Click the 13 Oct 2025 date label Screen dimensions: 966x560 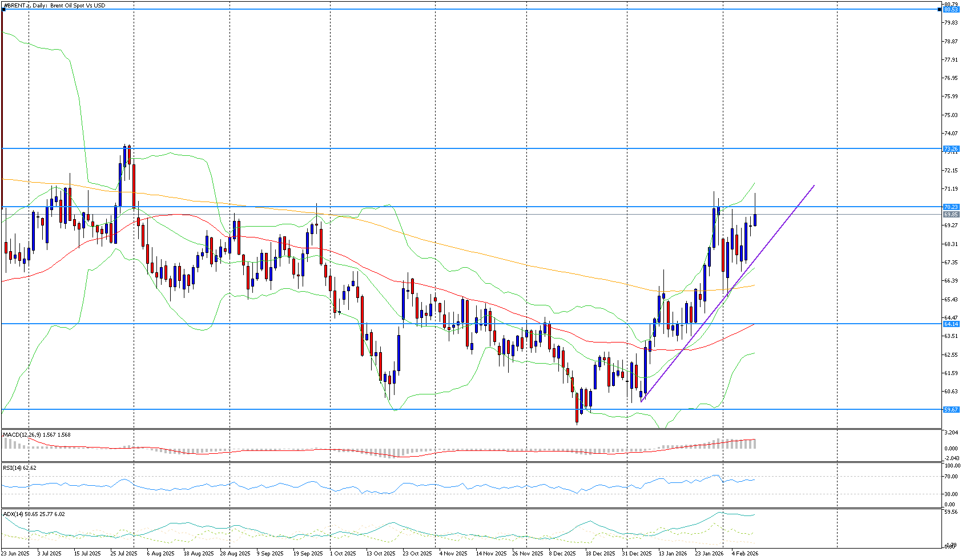(381, 554)
